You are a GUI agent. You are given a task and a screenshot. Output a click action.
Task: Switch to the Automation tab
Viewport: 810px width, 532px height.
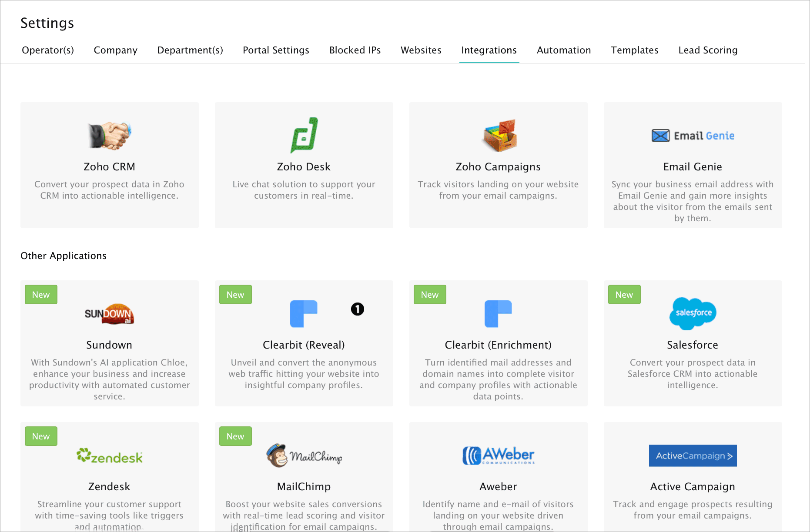(564, 50)
